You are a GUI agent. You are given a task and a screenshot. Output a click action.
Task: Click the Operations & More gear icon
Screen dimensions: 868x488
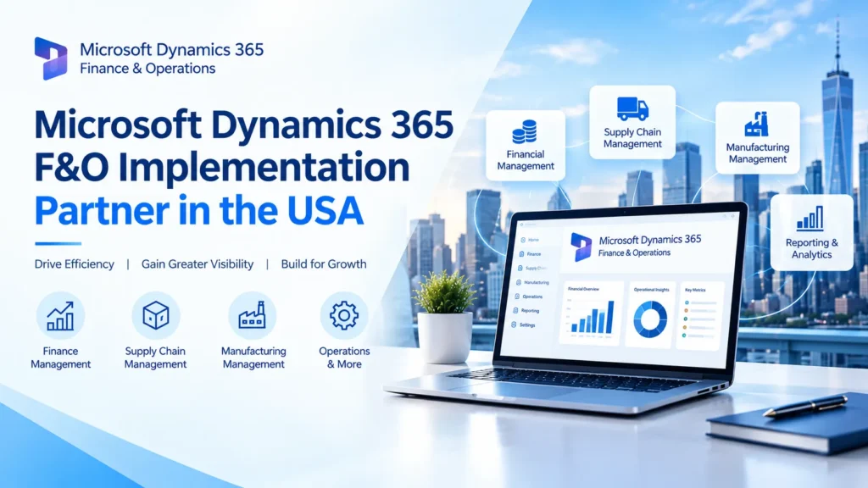[344, 316]
